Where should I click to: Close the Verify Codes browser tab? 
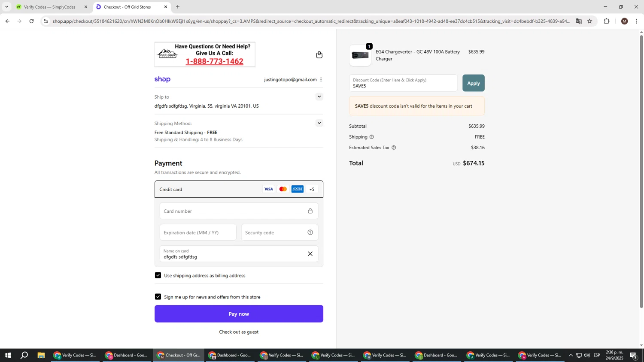point(85,7)
